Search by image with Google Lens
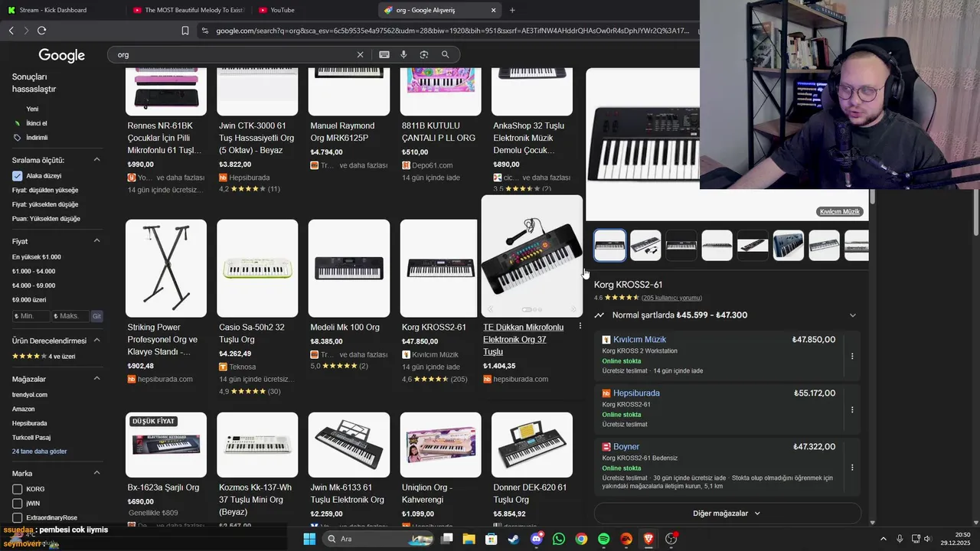980x551 pixels. [x=423, y=54]
